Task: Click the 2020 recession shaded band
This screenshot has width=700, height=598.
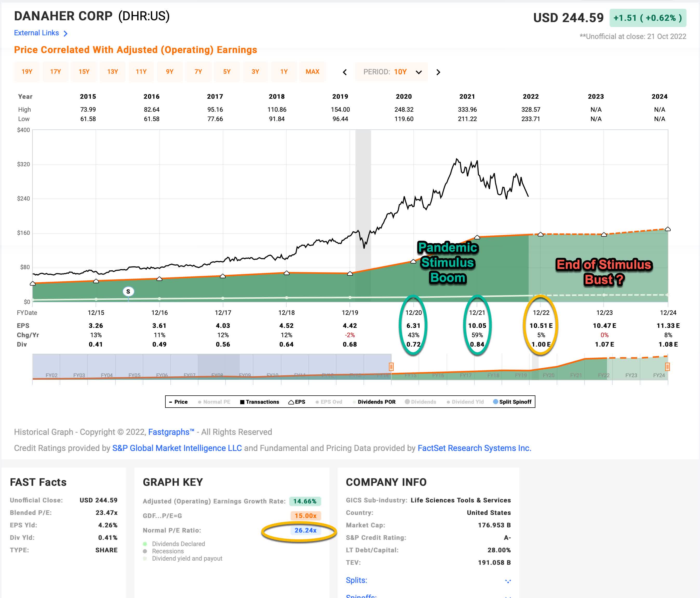Action: pos(363,215)
